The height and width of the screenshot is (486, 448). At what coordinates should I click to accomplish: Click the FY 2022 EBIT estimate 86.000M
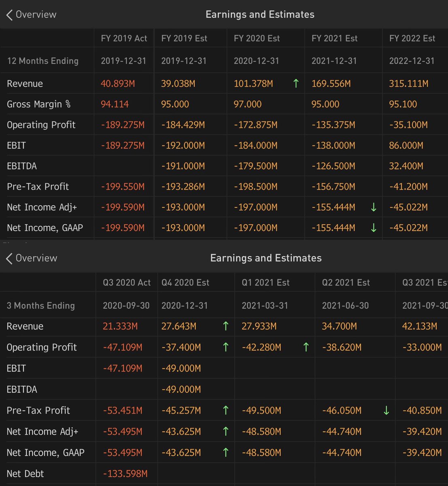point(406,145)
